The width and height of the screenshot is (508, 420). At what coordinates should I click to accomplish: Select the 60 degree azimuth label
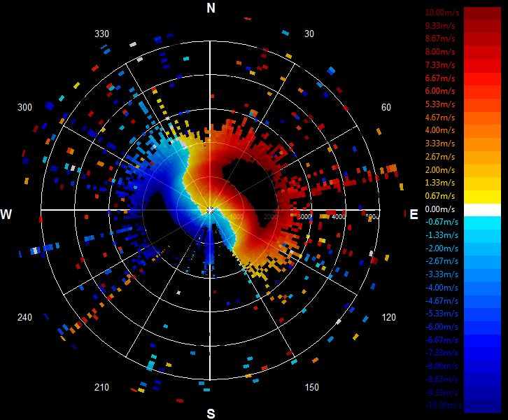coord(386,107)
